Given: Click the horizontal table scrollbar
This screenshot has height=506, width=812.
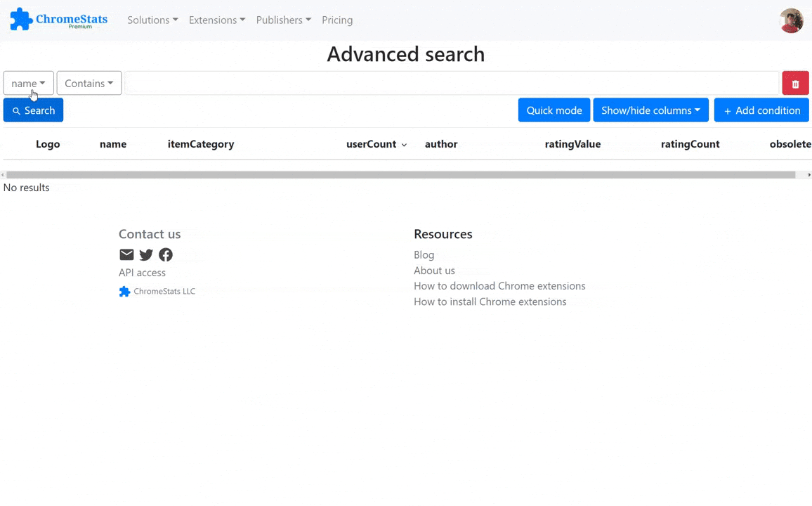Looking at the screenshot, I should click(x=401, y=175).
